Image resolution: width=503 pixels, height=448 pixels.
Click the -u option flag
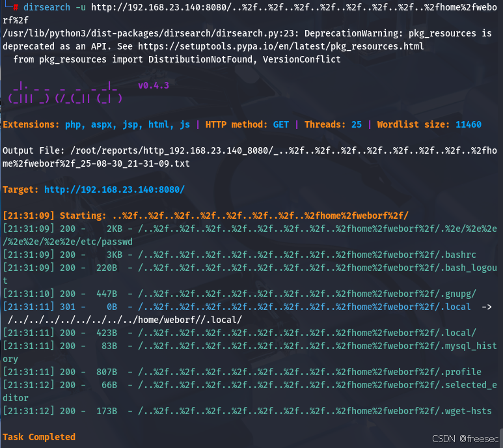[x=81, y=7]
